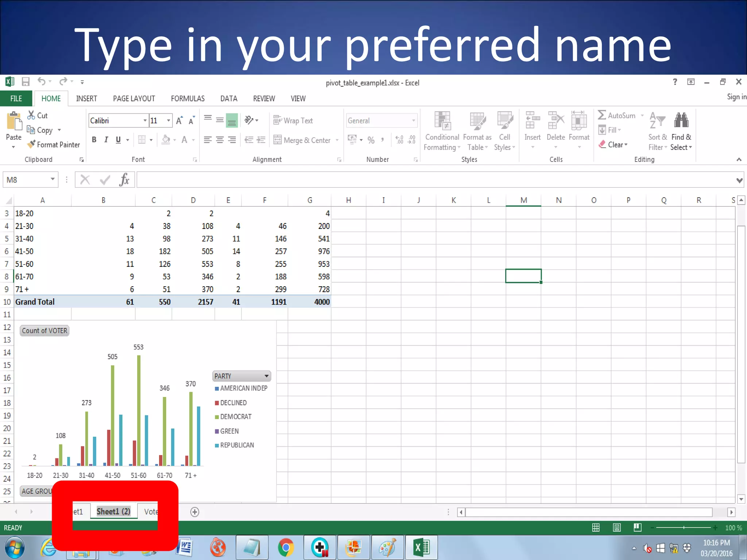Image resolution: width=747 pixels, height=560 pixels.
Task: Click percent style button
Action: [x=371, y=140]
